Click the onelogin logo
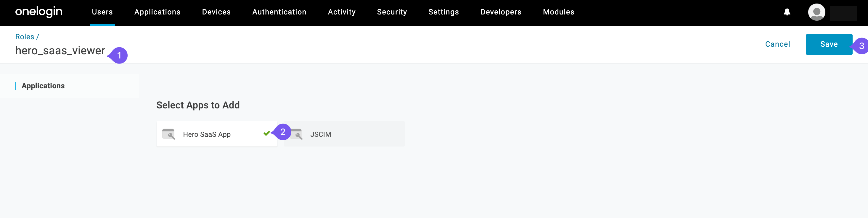Image resolution: width=868 pixels, height=218 pixels. click(39, 12)
